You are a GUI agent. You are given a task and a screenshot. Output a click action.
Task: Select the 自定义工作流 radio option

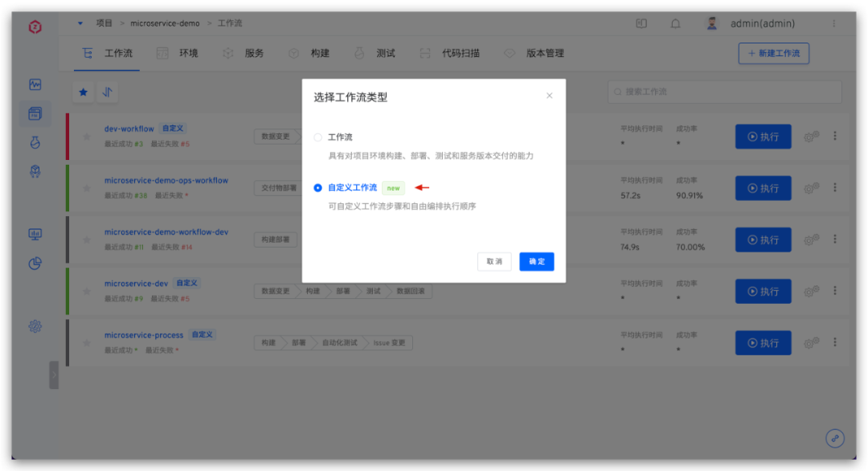(318, 187)
